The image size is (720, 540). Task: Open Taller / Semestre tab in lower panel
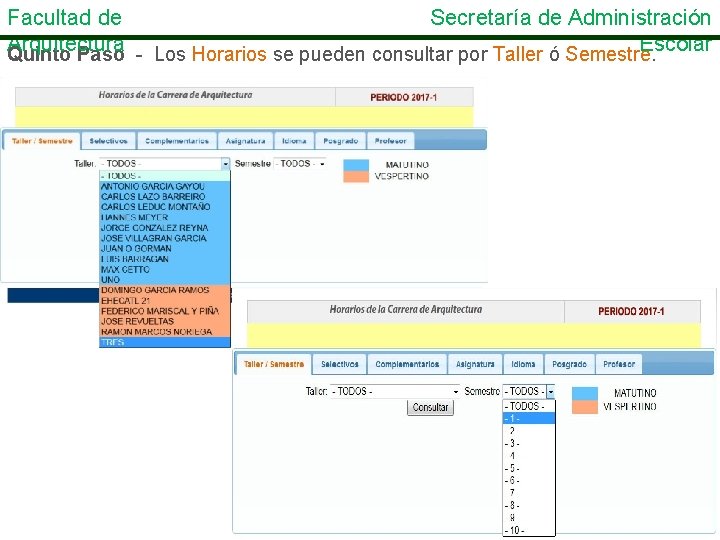coord(274,364)
